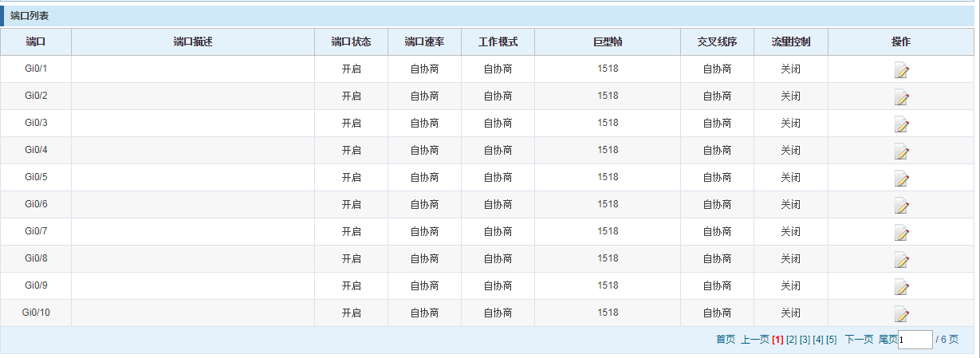Click 工作模式 自协商 in Gi0/3 row
Viewport: 980px width, 358px height.
(x=498, y=124)
